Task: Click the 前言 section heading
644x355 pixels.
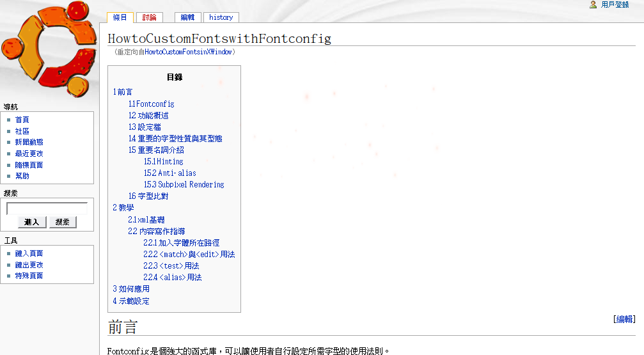Action: pyautogui.click(x=122, y=327)
